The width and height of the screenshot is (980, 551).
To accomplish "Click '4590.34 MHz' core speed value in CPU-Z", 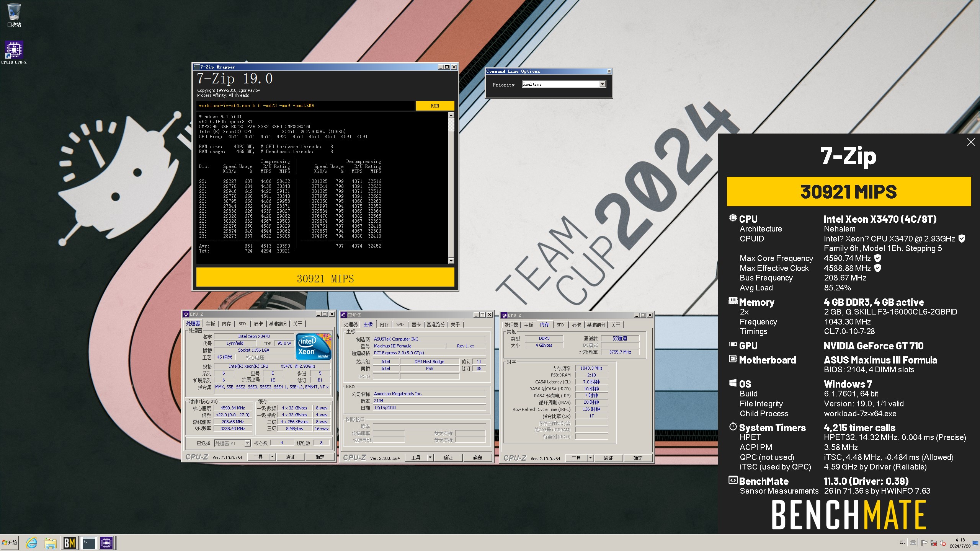I will (232, 408).
